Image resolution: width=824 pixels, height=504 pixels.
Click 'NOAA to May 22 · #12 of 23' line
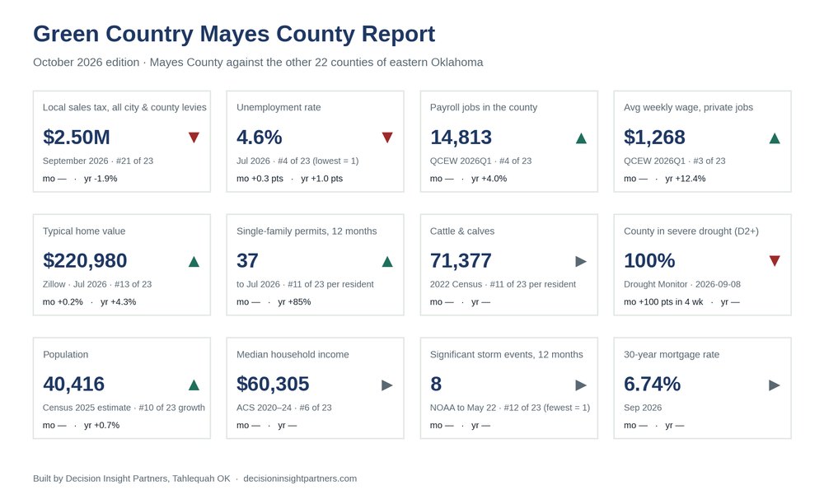tap(510, 408)
